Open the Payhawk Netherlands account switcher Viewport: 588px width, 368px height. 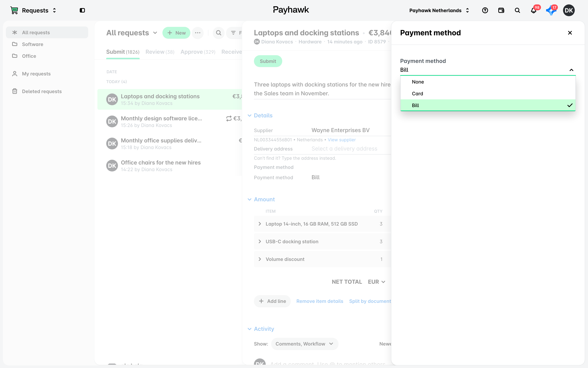pyautogui.click(x=439, y=10)
